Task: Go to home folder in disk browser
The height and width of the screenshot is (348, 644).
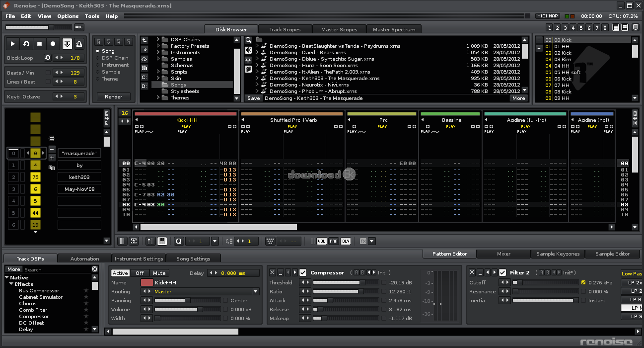Action: pyautogui.click(x=144, y=59)
